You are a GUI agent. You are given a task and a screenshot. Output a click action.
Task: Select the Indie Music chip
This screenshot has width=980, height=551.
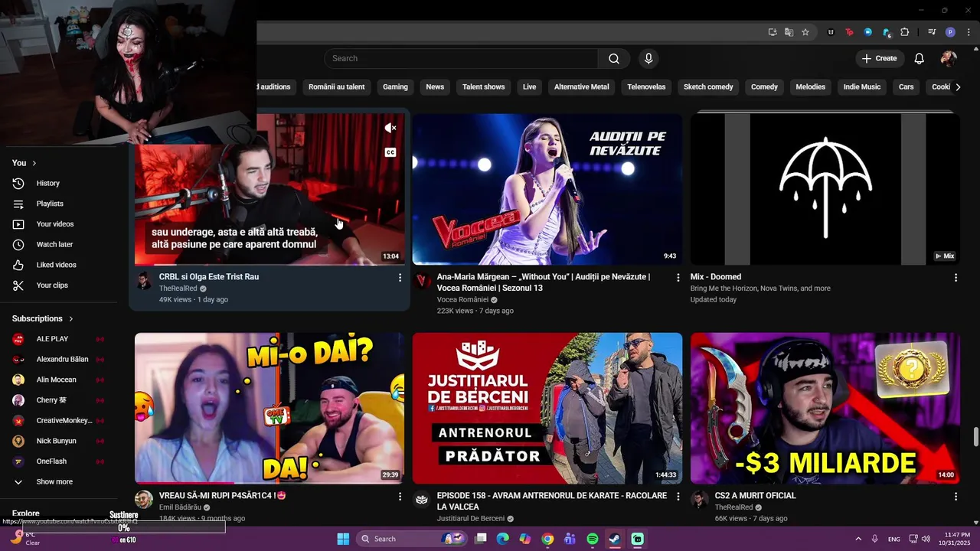coord(861,87)
